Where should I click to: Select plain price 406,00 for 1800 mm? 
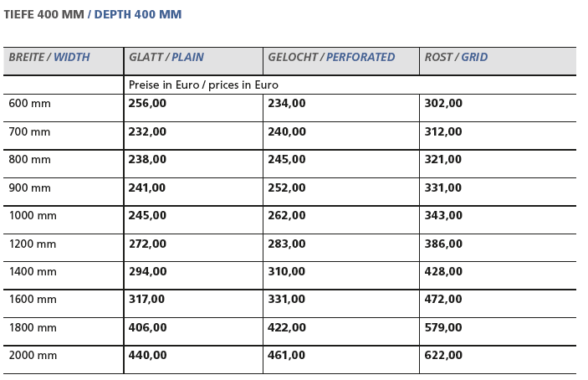pos(147,328)
